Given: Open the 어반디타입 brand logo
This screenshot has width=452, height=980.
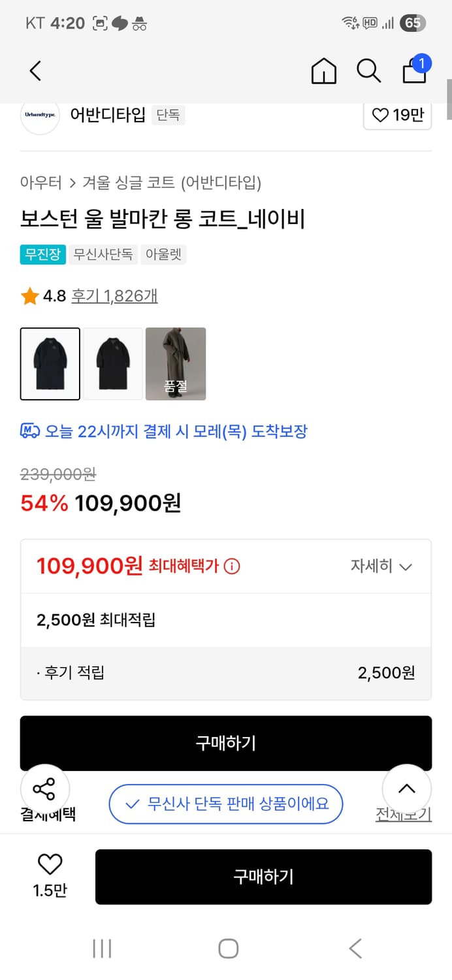Looking at the screenshot, I should pyautogui.click(x=39, y=115).
